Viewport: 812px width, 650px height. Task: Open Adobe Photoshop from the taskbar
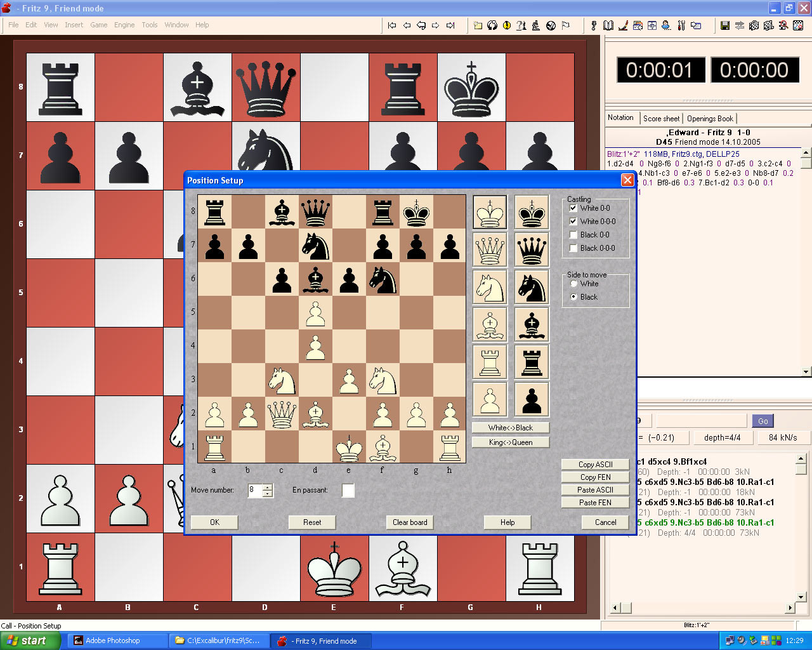(x=117, y=640)
